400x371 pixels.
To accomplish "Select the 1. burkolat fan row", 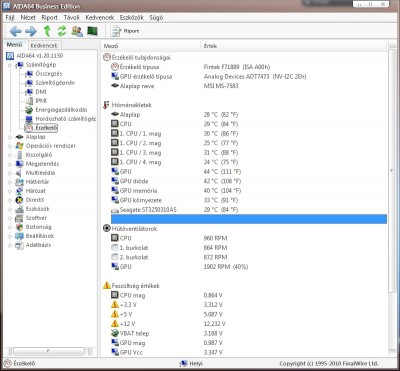I will point(249,248).
